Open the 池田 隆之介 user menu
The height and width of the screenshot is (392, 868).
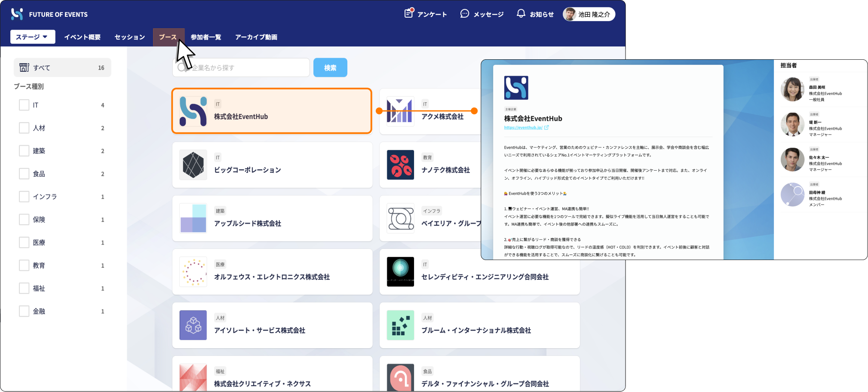[589, 14]
